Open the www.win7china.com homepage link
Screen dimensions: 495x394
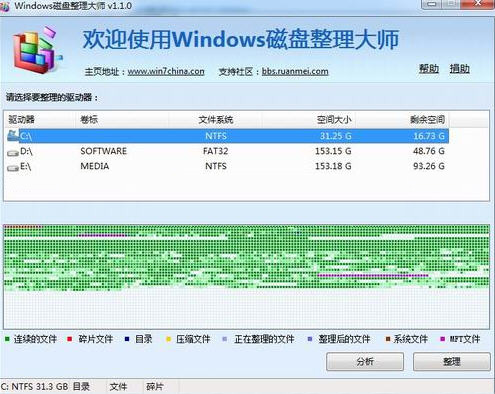166,71
